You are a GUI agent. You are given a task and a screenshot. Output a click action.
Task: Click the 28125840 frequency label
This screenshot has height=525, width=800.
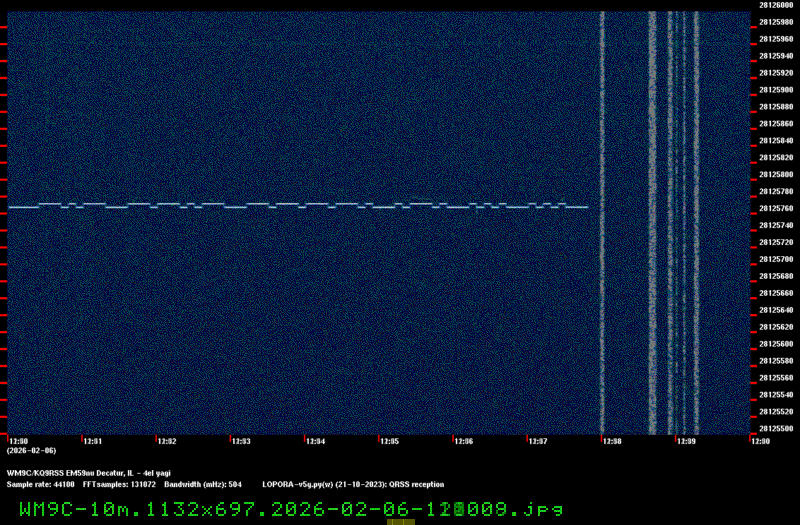click(x=776, y=140)
